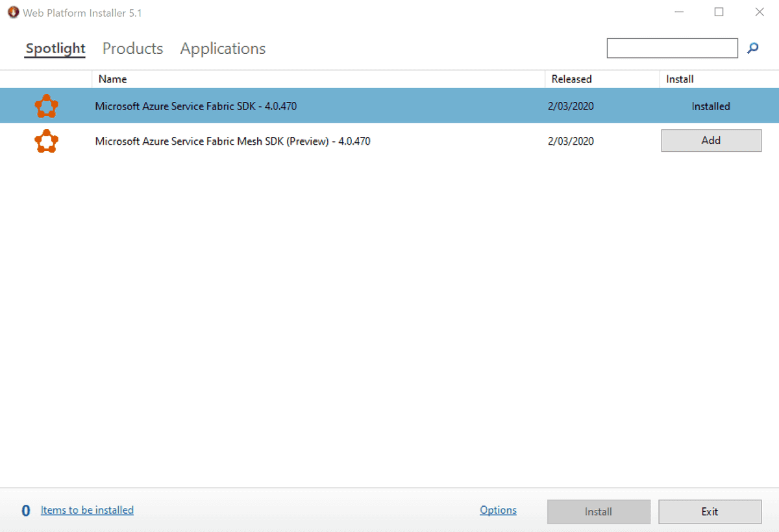Image resolution: width=779 pixels, height=532 pixels.
Task: Click the disabled Install button
Action: (598, 511)
